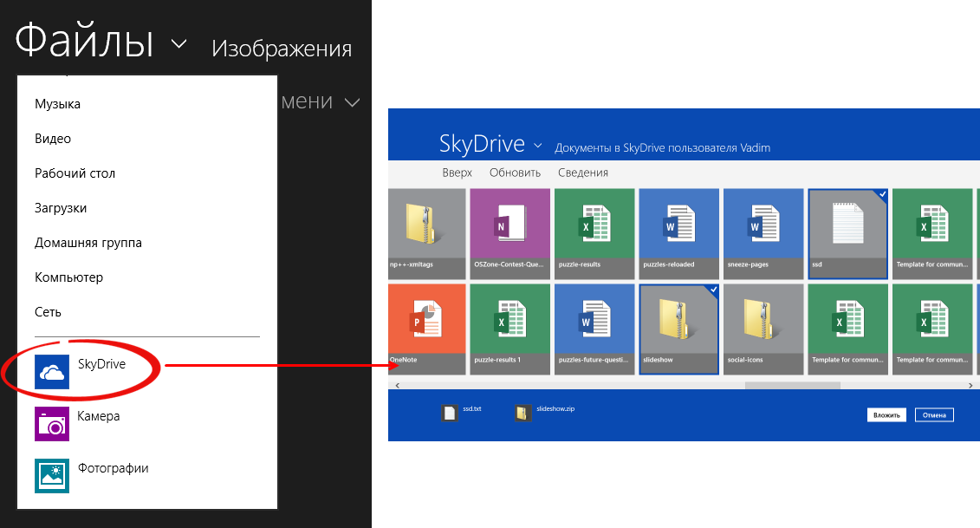Open the sort dropdown ending in 'мени'

(x=320, y=101)
